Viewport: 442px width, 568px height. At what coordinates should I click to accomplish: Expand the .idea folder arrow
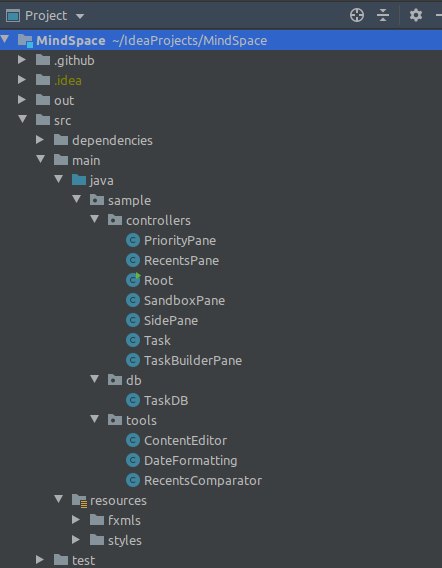click(22, 79)
